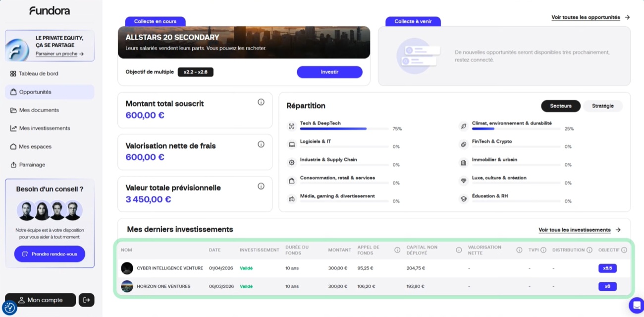The width and height of the screenshot is (644, 317).
Task: Click the Logiciels & IT progress bar
Action: click(x=344, y=147)
